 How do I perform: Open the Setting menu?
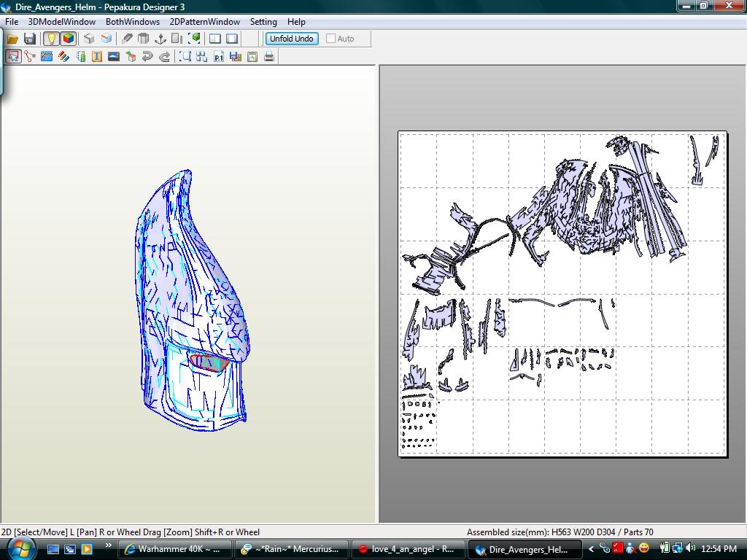(x=263, y=22)
